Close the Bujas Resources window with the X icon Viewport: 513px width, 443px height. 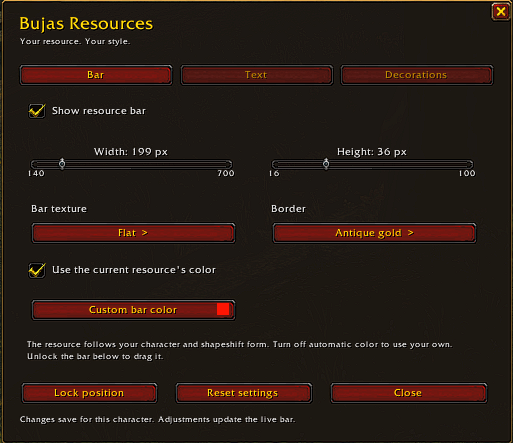coord(500,12)
